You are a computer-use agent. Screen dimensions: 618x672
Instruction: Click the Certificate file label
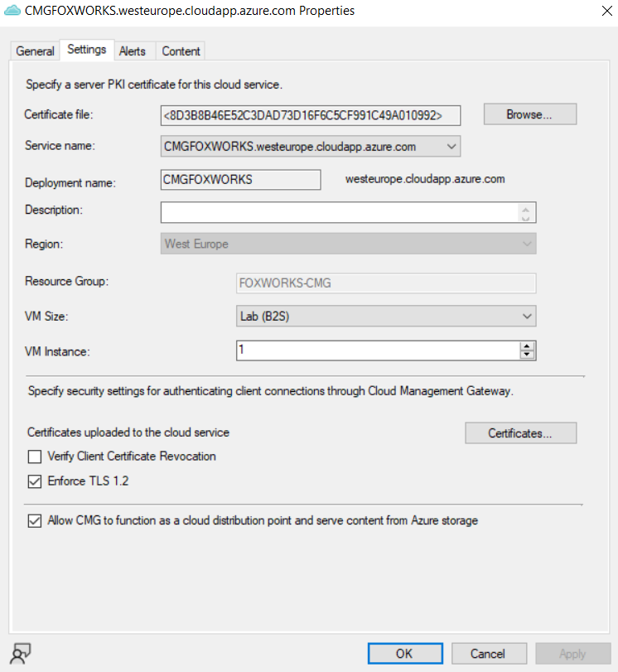coord(59,114)
